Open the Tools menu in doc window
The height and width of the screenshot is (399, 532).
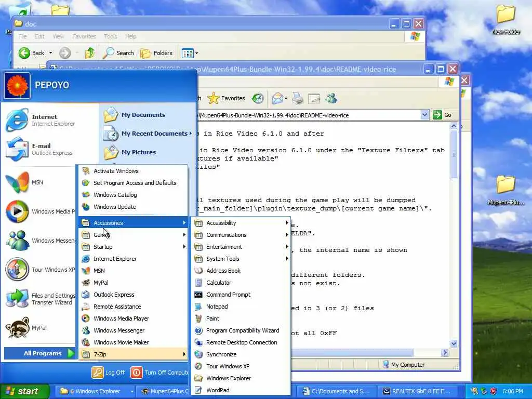(110, 36)
